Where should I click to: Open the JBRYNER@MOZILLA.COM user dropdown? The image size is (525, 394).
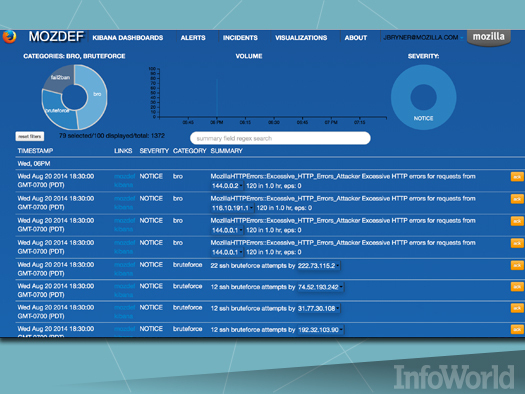[x=423, y=37]
